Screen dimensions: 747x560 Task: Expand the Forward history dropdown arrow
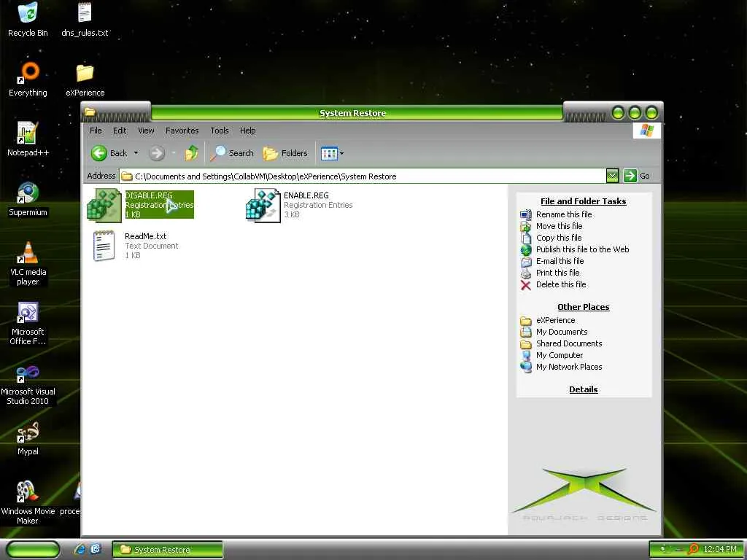(x=174, y=153)
